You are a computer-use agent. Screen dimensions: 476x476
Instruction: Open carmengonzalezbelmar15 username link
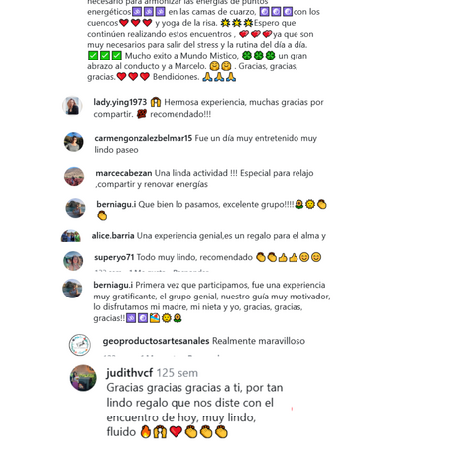[x=144, y=138]
